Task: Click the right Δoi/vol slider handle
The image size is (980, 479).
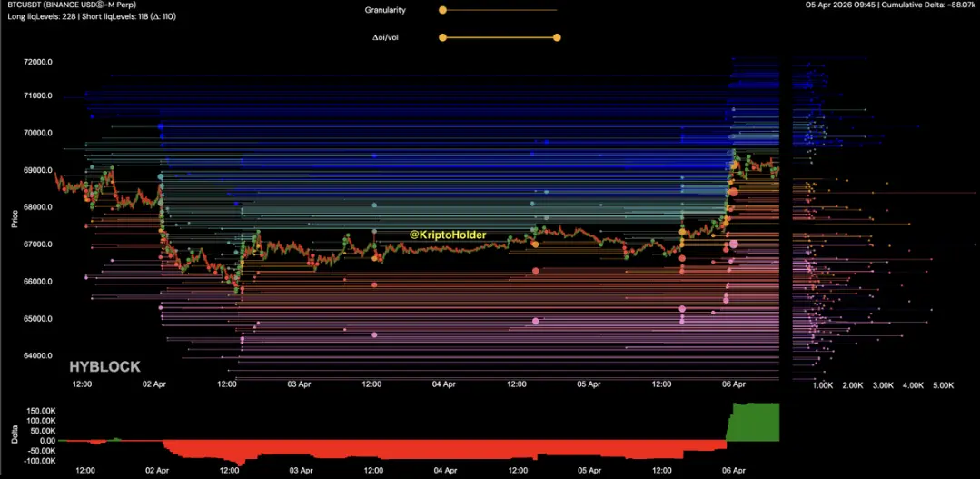Action: pos(557,37)
